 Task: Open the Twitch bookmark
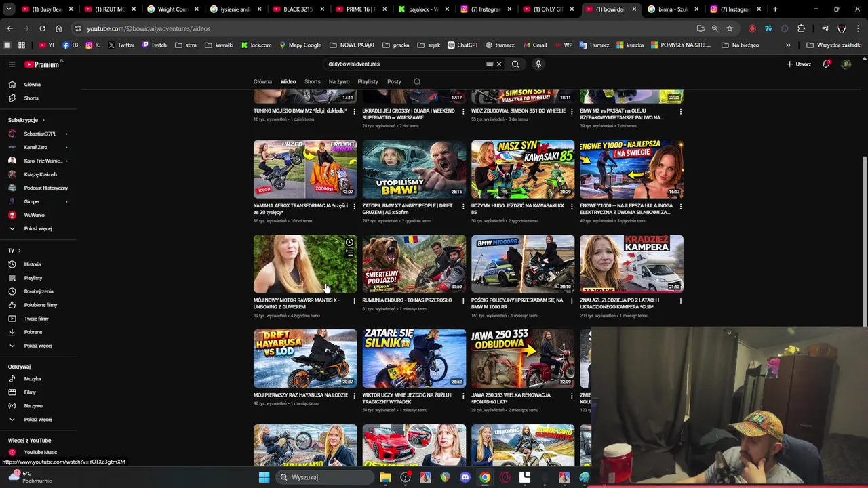[x=154, y=45]
